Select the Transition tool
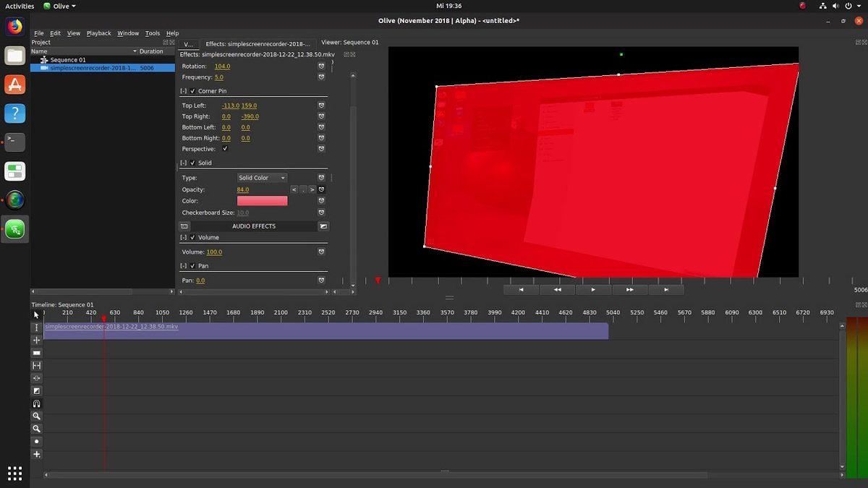 (x=36, y=390)
